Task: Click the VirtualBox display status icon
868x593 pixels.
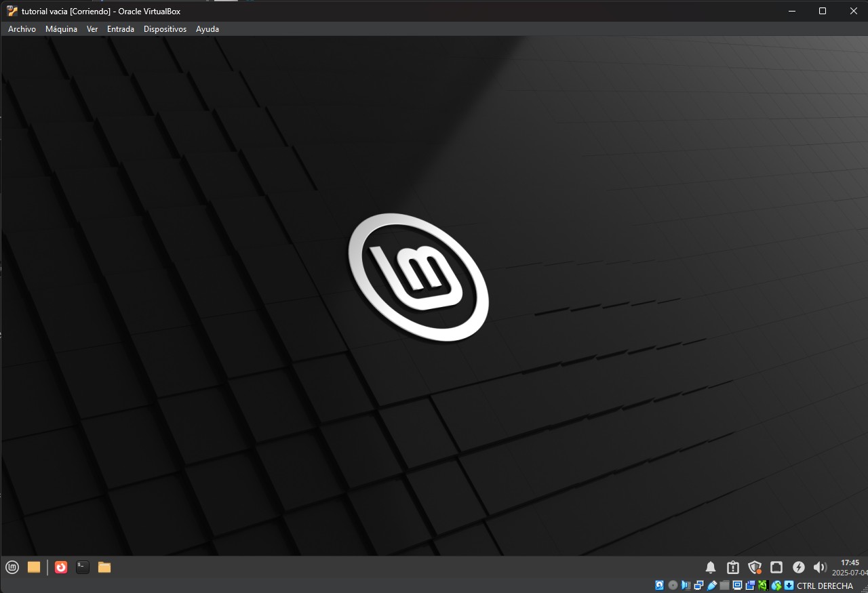Action: (x=737, y=585)
